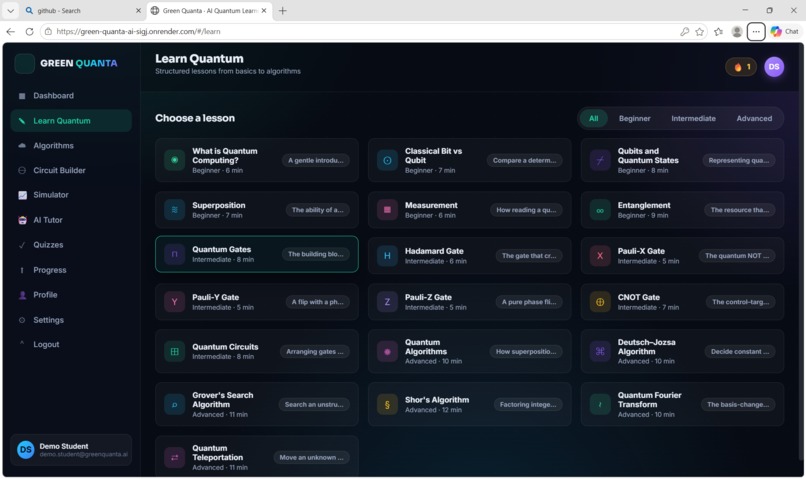Image resolution: width=806 pixels, height=479 pixels.
Task: Click the Circuit Builder sidebar icon
Action: pyautogui.click(x=22, y=170)
